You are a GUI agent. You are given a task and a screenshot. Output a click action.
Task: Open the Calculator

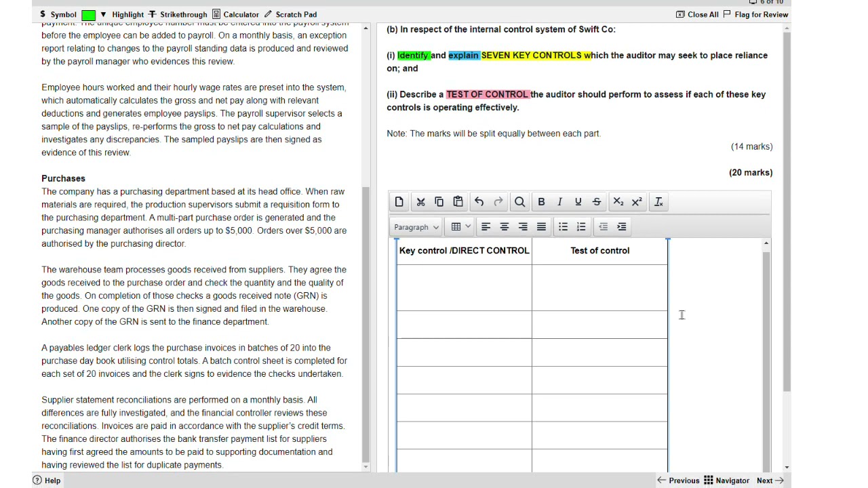pos(235,14)
